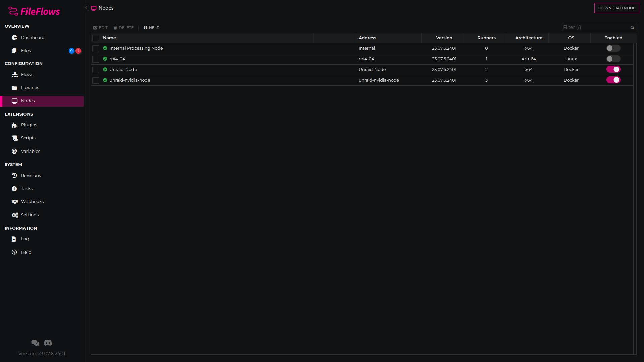This screenshot has height=362, width=644.
Task: Click the Version text at sidebar bottom
Action: click(42, 354)
